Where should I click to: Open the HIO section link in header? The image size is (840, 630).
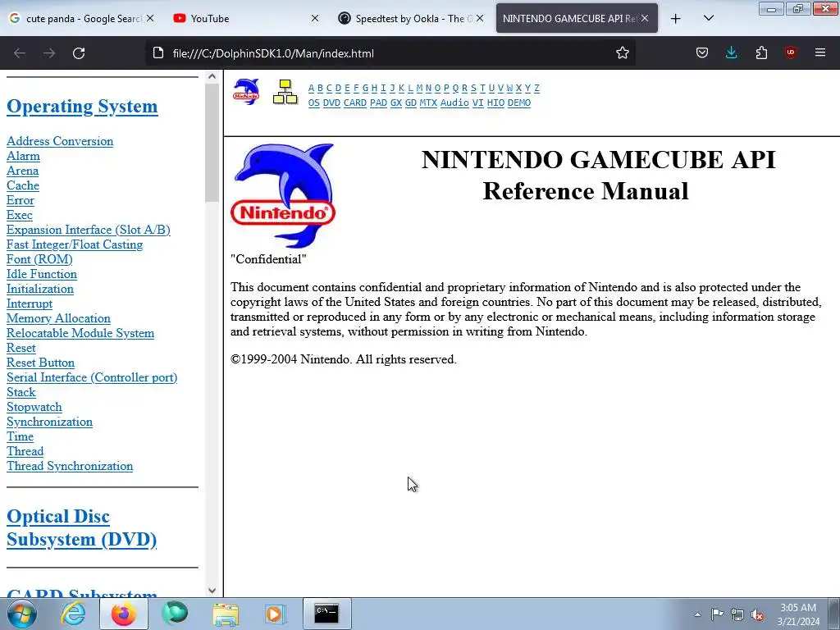coord(495,103)
